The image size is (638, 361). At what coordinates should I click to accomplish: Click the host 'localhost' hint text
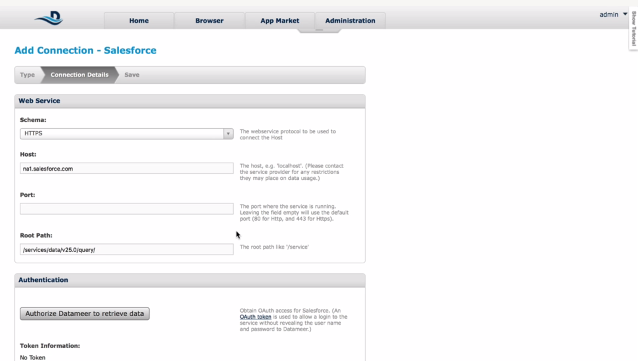coord(291,172)
